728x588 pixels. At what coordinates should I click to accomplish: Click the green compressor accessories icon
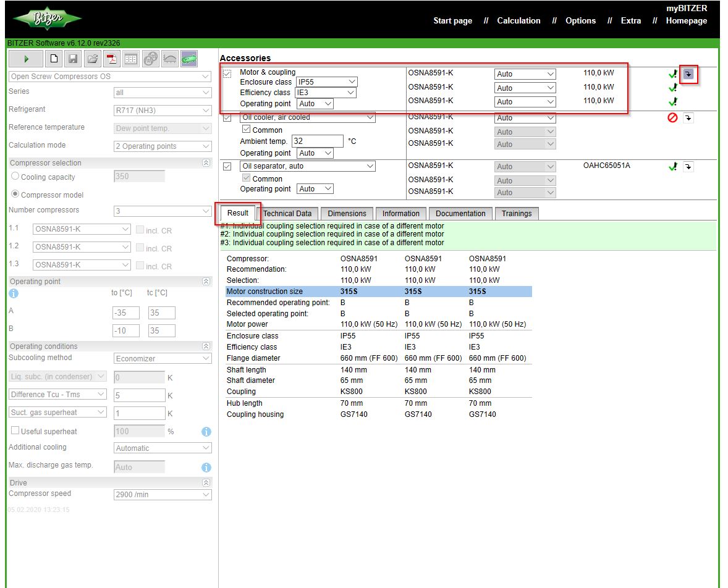click(188, 59)
